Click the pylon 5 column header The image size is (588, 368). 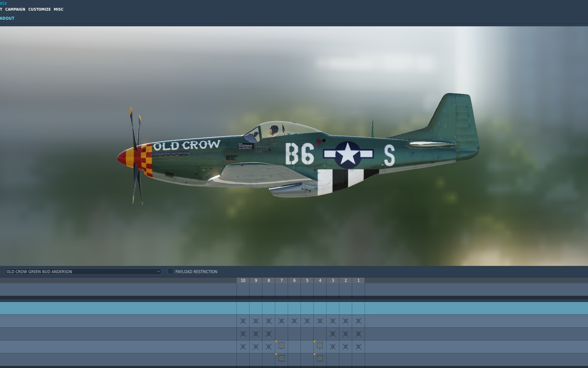click(307, 280)
